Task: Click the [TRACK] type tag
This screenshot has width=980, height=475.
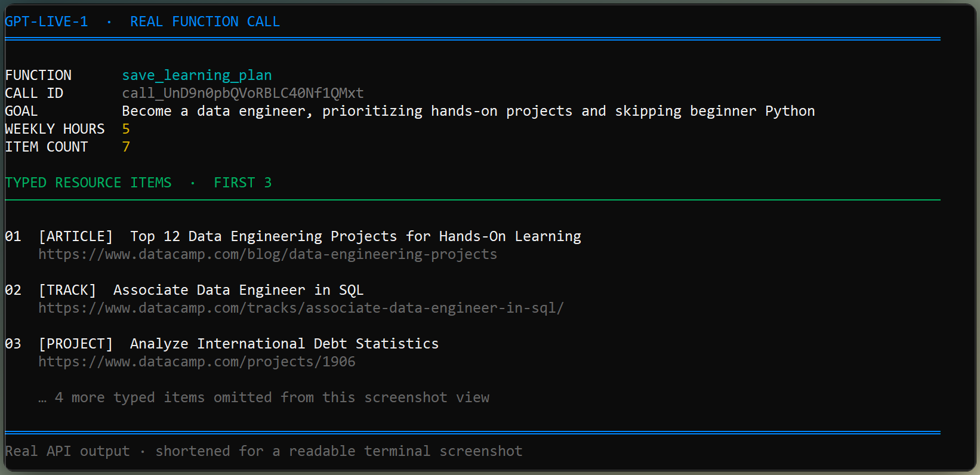Action: (x=67, y=291)
